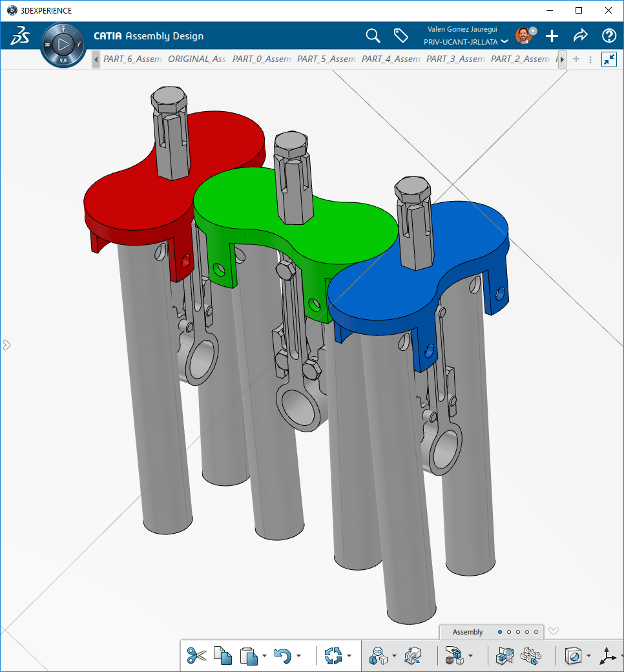This screenshot has height=672, width=624.
Task: Switch to the PART_0_Assem tab
Action: point(262,59)
